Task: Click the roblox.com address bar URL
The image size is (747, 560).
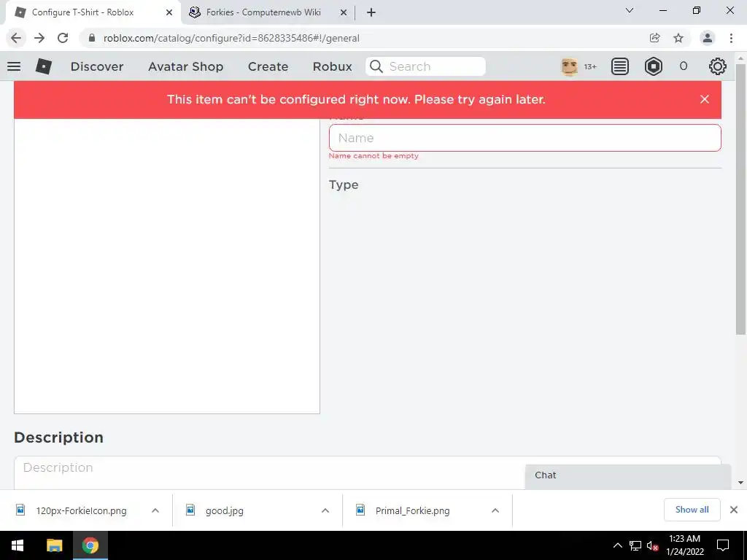Action: [x=231, y=38]
